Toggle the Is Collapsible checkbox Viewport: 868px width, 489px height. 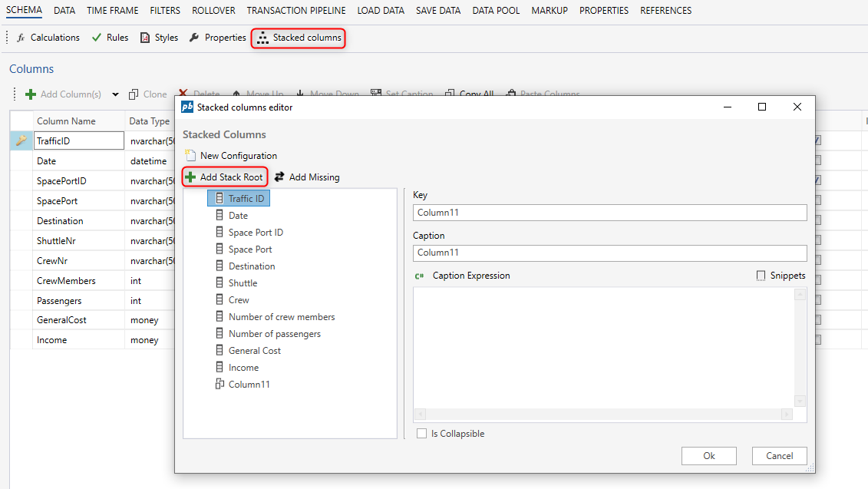pyautogui.click(x=421, y=434)
